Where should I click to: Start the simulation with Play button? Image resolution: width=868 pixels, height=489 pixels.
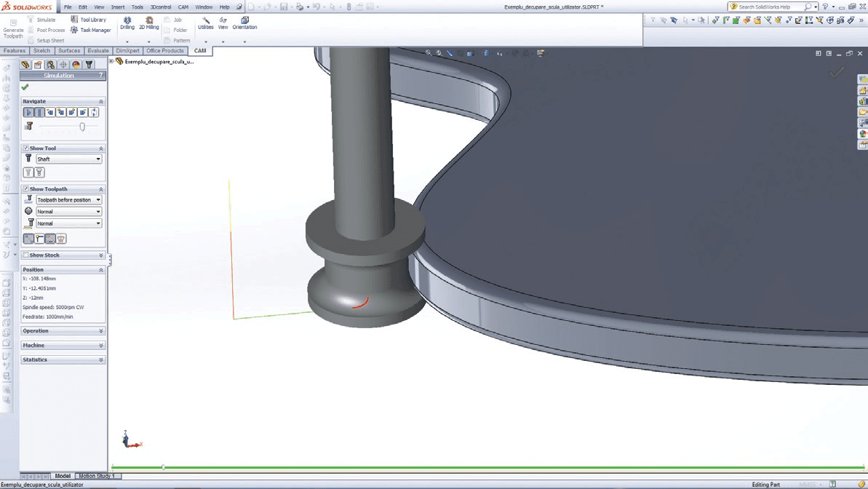point(28,112)
